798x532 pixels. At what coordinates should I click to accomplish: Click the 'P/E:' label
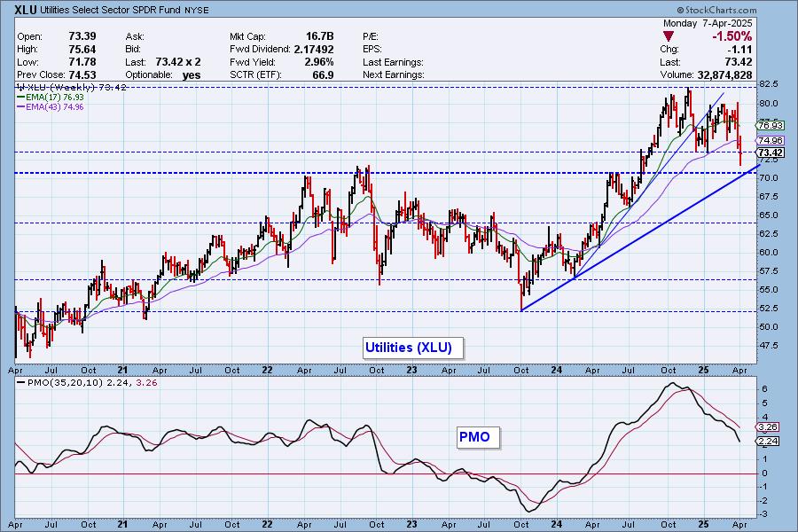click(371, 36)
